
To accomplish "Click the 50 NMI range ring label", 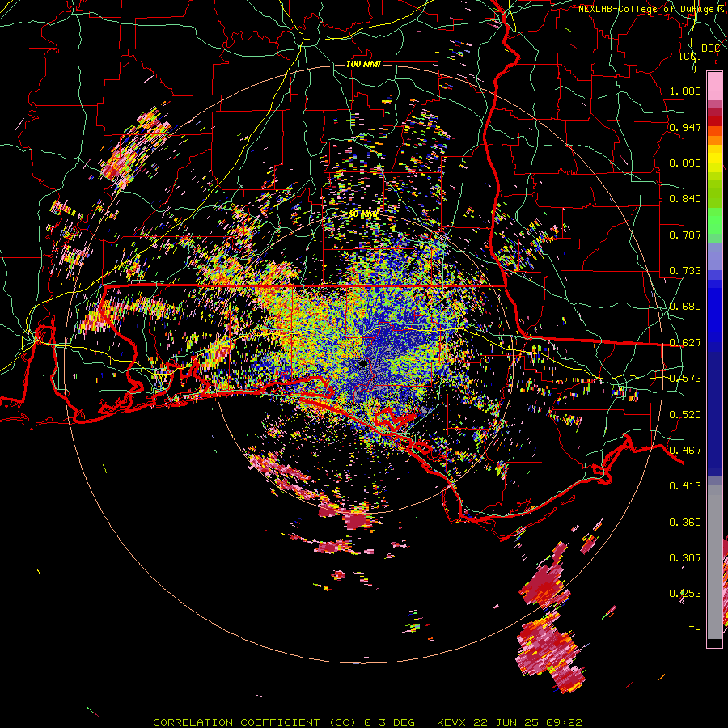I will (x=363, y=214).
